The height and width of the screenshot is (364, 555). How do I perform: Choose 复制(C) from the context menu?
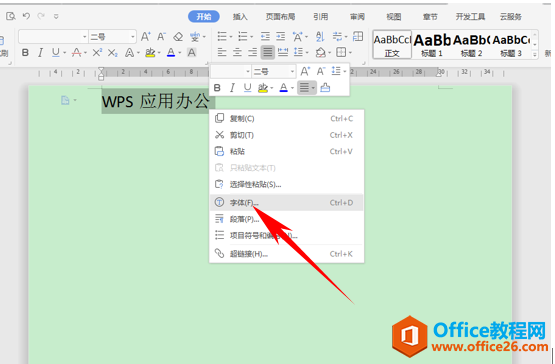[286, 119]
